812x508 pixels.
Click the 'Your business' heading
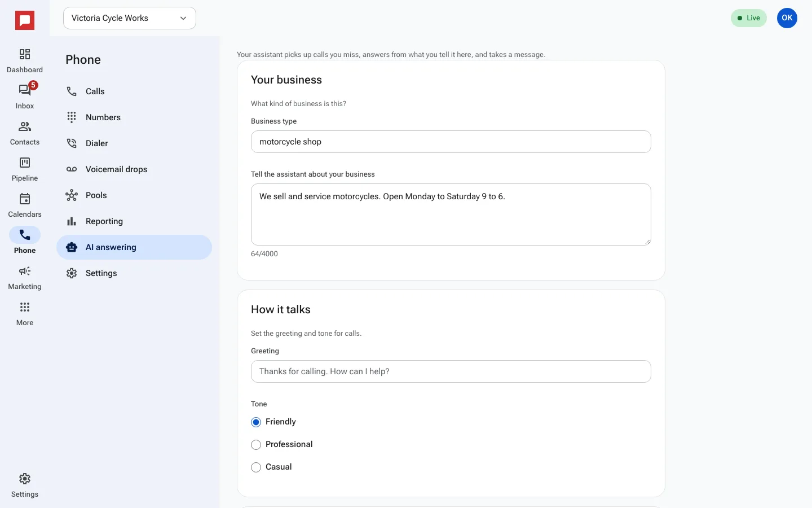[286, 80]
